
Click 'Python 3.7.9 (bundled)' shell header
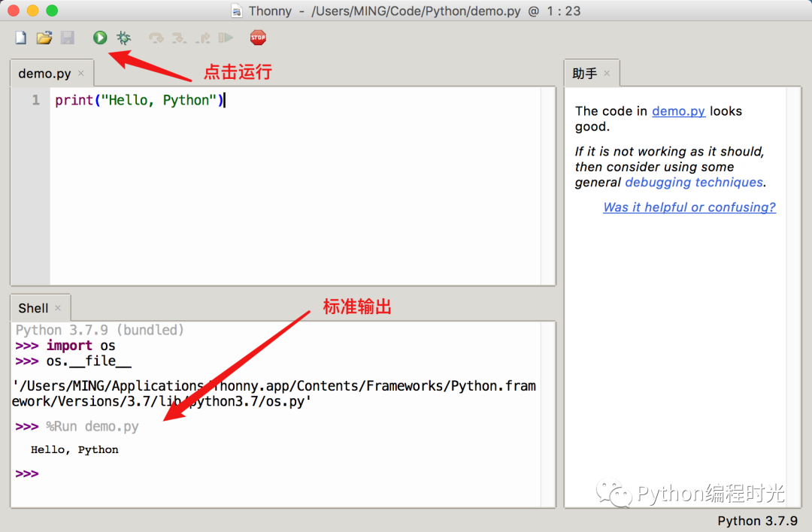99,330
